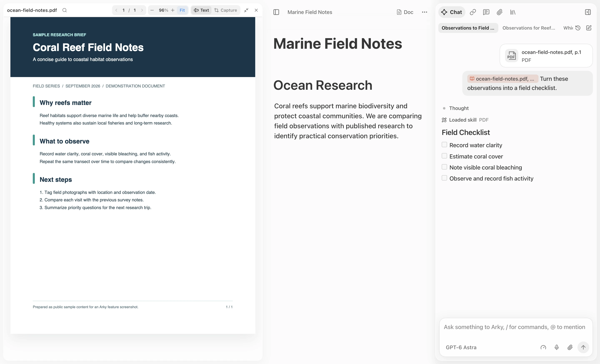This screenshot has width=600, height=364.
Task: Go to previous PDF page arrow
Action: tap(116, 10)
